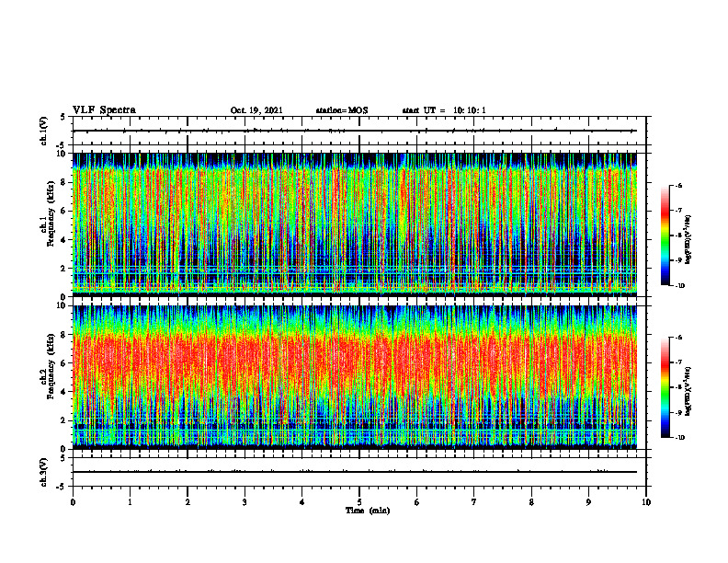Click time axis tick label 1
The width and height of the screenshot is (728, 563).
point(130,502)
